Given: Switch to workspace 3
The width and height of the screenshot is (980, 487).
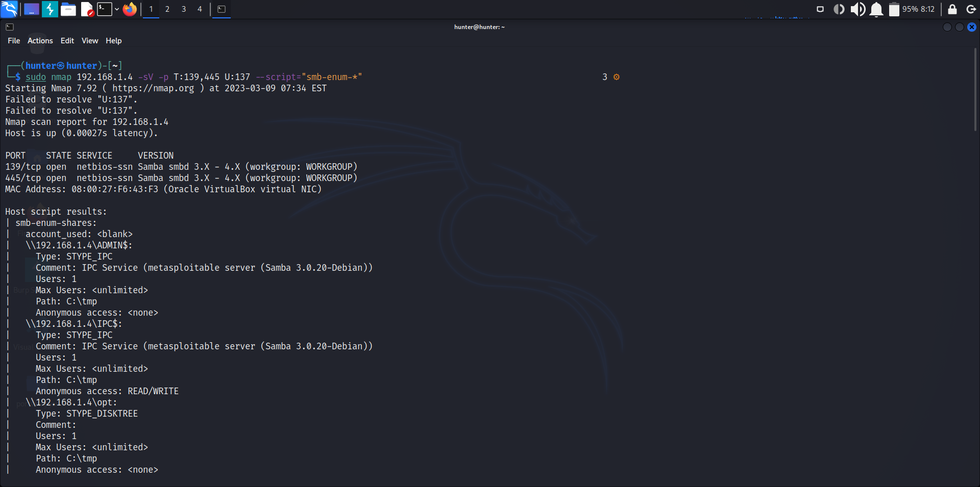Looking at the screenshot, I should tap(184, 9).
